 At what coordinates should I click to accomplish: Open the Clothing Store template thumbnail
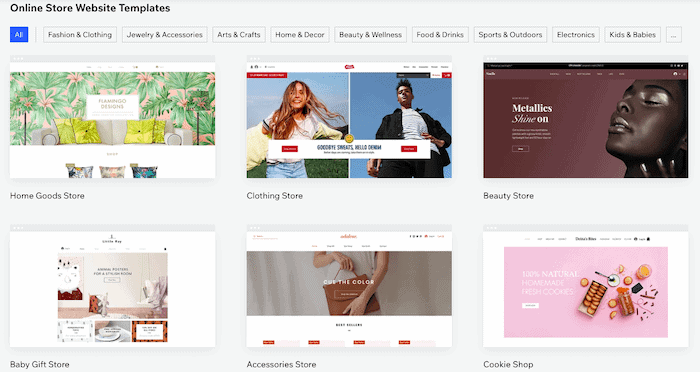[349, 117]
